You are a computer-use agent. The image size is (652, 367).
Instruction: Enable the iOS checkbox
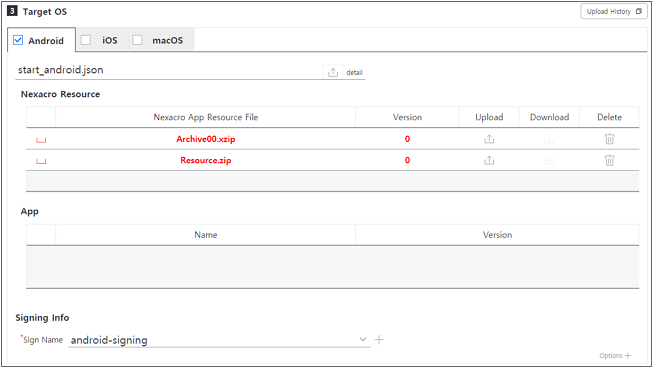point(86,40)
